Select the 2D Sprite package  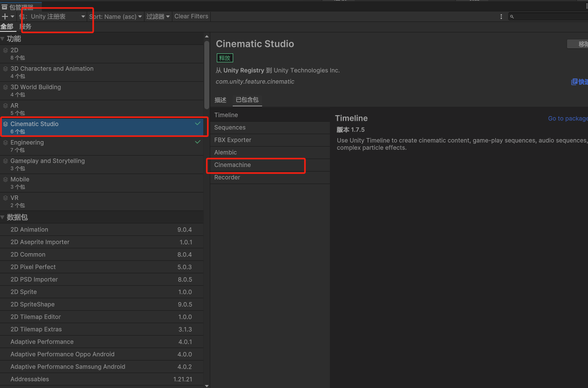tap(102, 292)
